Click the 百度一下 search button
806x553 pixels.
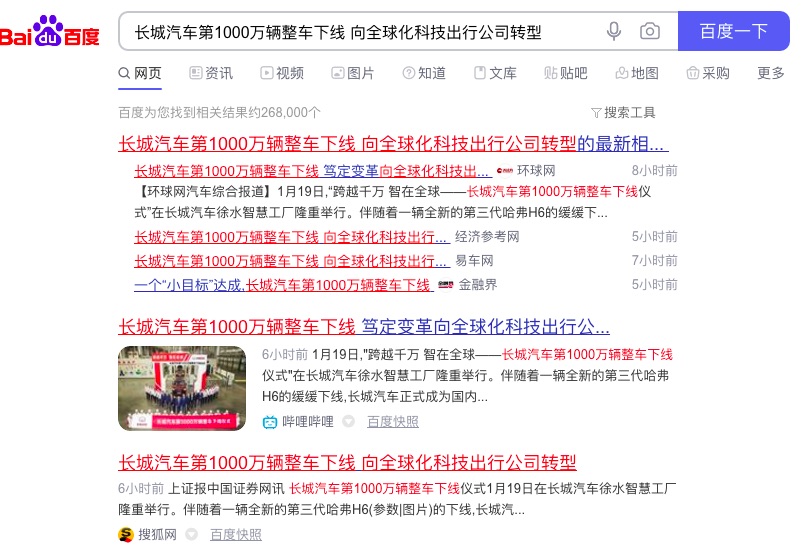coord(734,31)
